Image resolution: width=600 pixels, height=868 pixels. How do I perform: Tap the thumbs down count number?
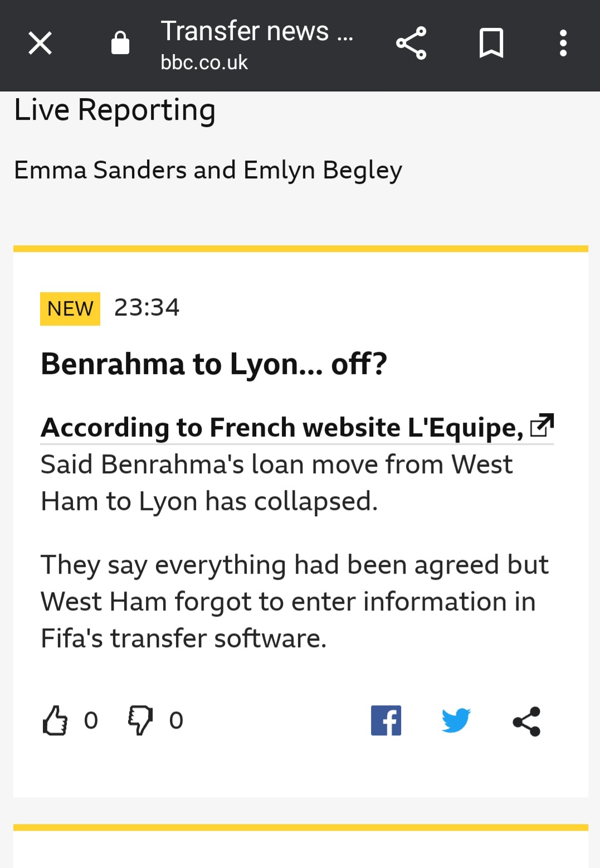pos(176,721)
